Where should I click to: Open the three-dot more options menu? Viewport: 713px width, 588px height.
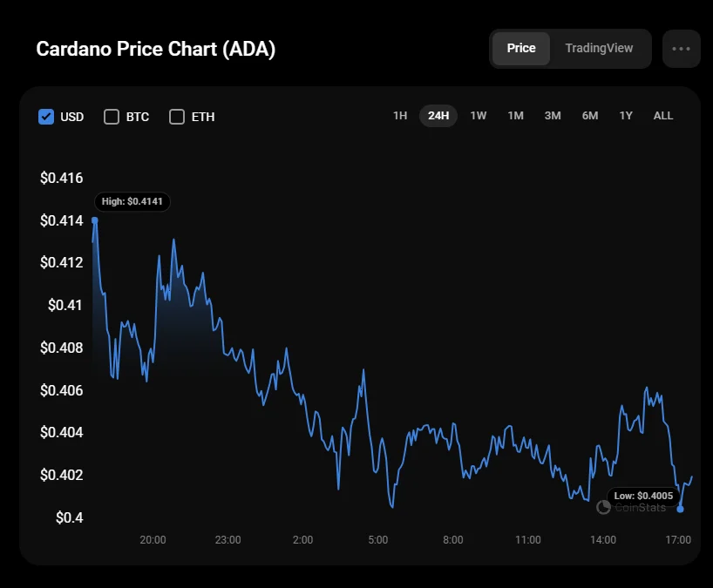pos(681,49)
